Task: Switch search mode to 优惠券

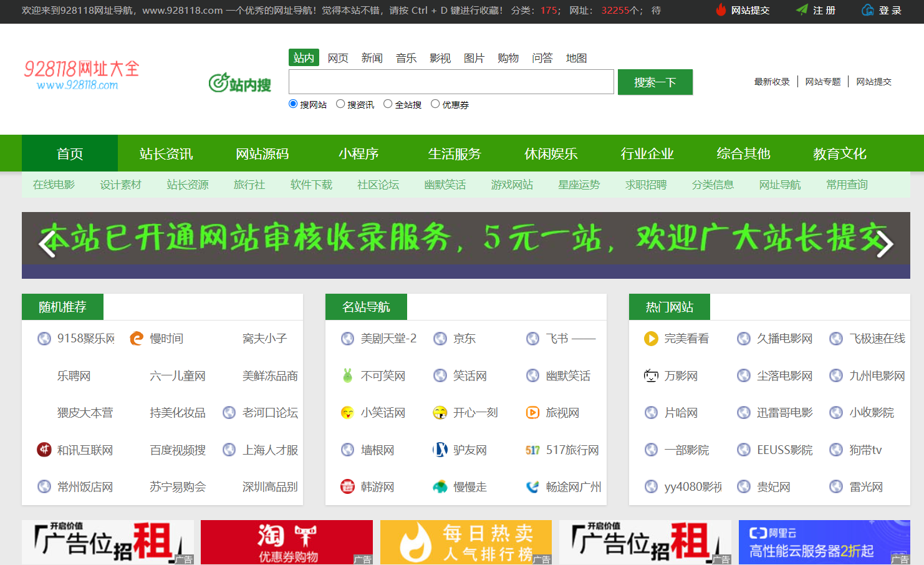Action: [x=435, y=104]
